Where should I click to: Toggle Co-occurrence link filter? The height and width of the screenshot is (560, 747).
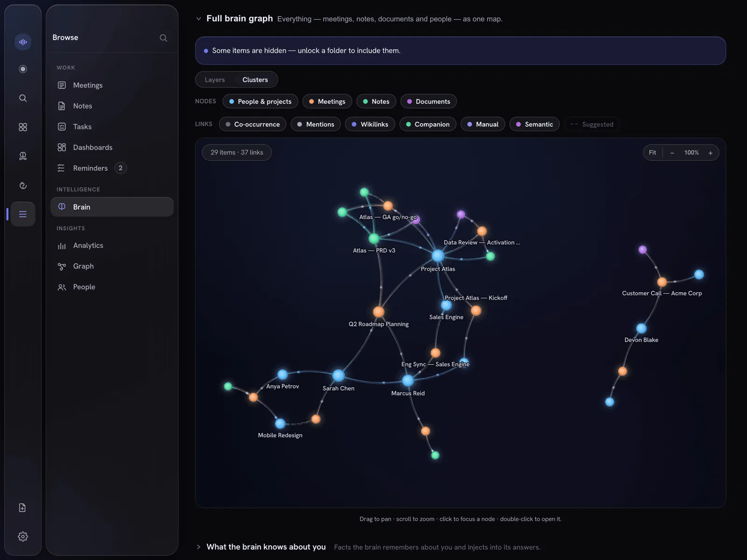(252, 124)
